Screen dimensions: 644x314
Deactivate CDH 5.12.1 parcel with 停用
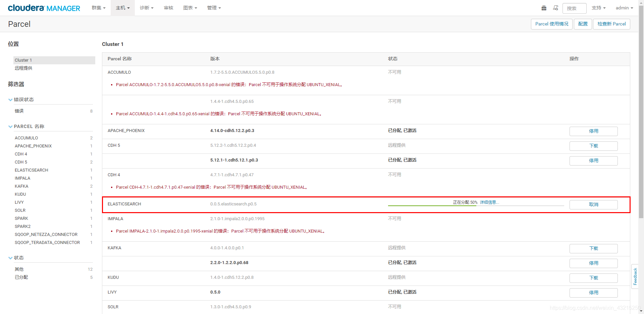tap(593, 161)
